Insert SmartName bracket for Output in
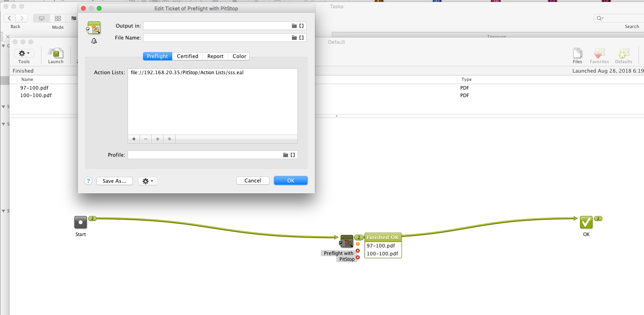Image resolution: width=644 pixels, height=315 pixels. tap(301, 26)
